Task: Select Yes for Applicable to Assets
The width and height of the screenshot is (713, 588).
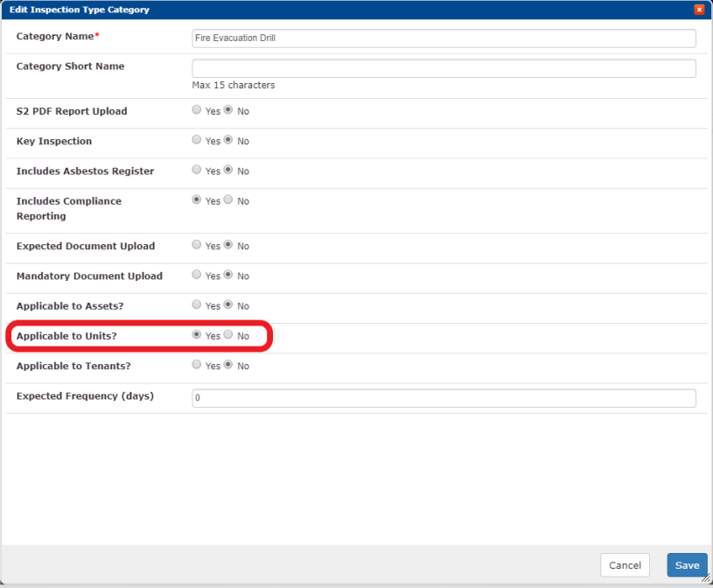Action: pyautogui.click(x=197, y=304)
